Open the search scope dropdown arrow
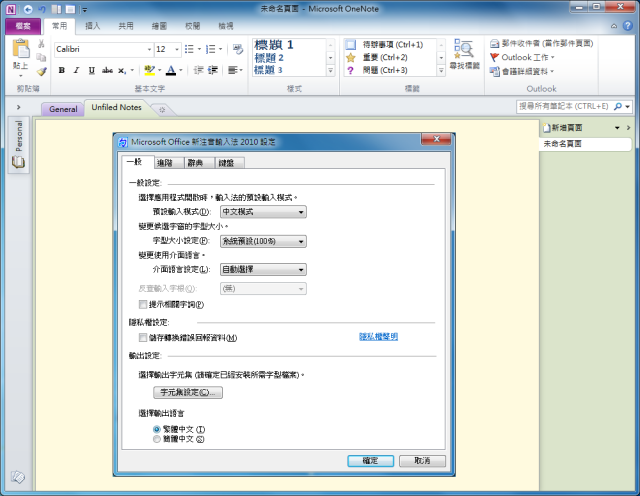Screen dimensions: 640x496 pos(627,107)
